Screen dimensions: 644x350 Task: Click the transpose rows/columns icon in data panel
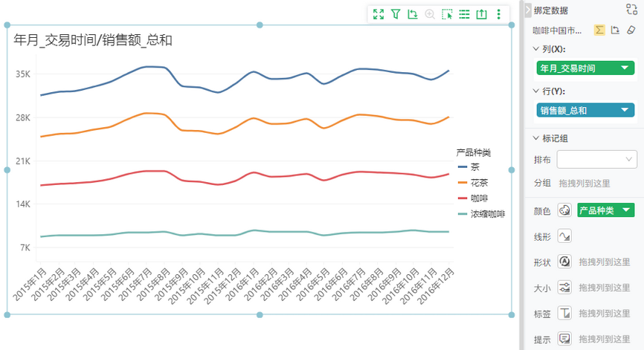pyautogui.click(x=615, y=30)
